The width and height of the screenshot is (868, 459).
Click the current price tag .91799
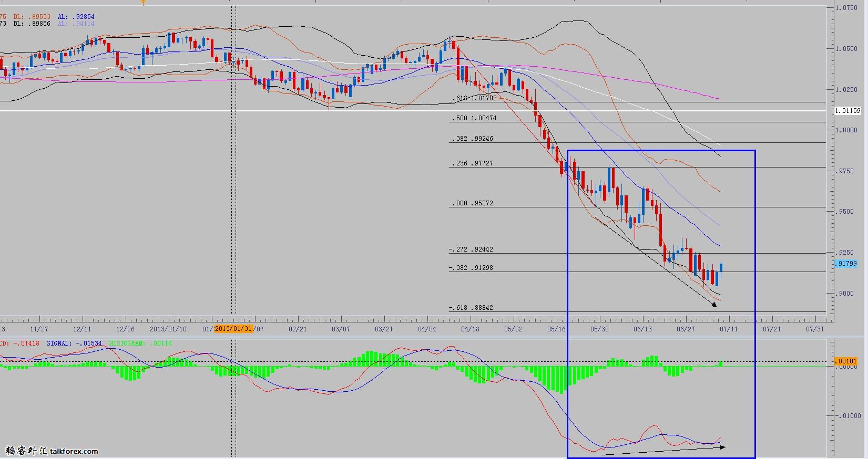(x=846, y=264)
